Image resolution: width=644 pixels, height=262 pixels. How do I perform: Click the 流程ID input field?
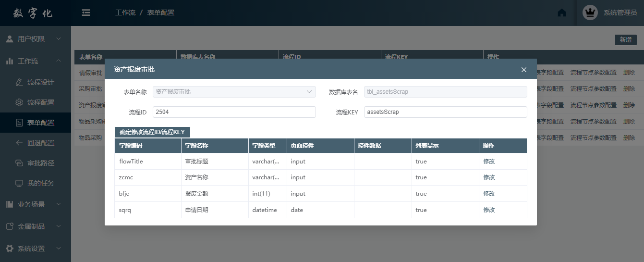pyautogui.click(x=234, y=112)
